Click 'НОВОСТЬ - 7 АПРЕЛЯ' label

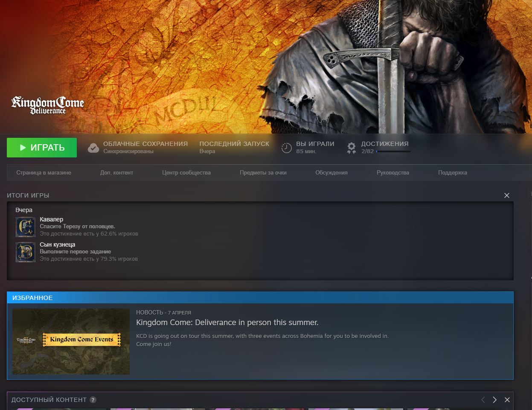pyautogui.click(x=164, y=313)
